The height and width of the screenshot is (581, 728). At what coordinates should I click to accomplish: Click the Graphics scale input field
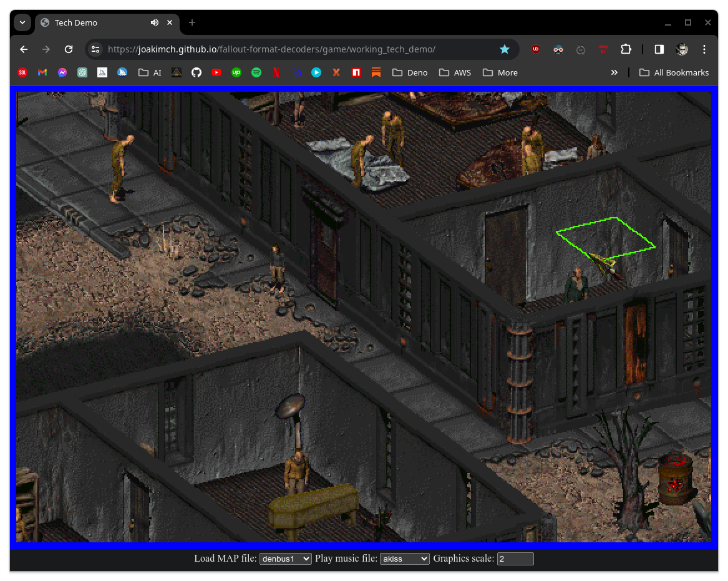click(x=515, y=559)
